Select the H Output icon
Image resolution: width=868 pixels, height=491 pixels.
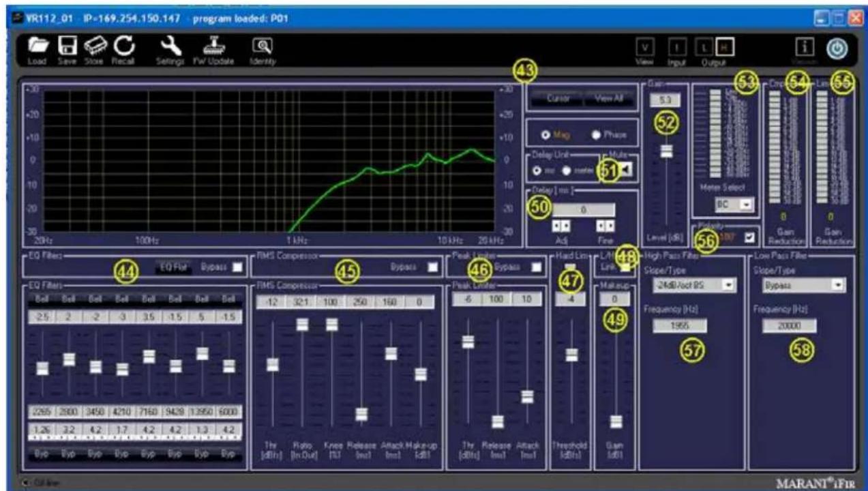coord(723,46)
